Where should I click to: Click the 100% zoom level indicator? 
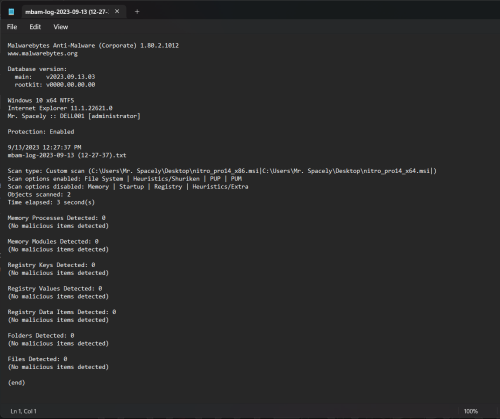[471, 411]
